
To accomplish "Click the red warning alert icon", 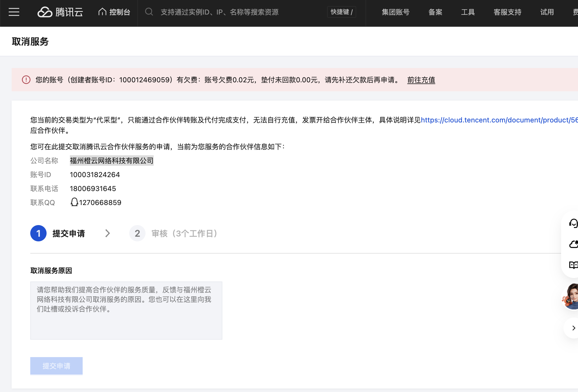I will 26,80.
